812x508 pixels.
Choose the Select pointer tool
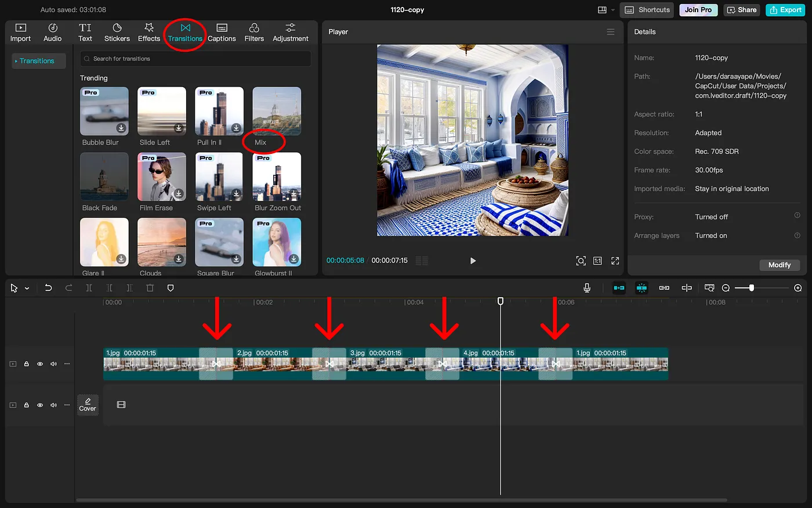[x=14, y=288]
